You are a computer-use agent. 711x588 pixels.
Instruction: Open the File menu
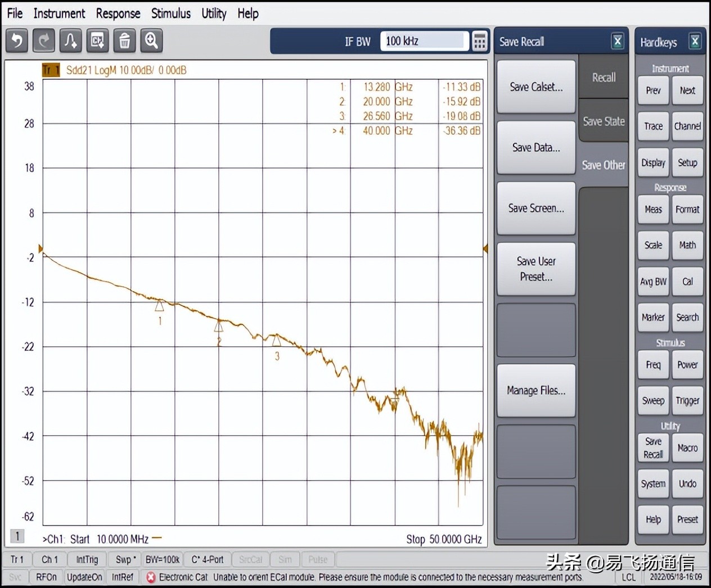tap(15, 13)
